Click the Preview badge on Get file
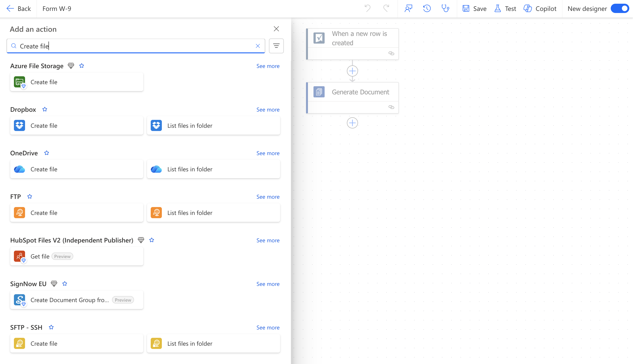 (62, 256)
